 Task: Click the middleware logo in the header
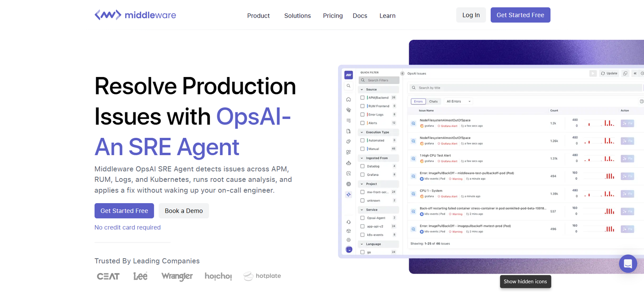pos(135,15)
